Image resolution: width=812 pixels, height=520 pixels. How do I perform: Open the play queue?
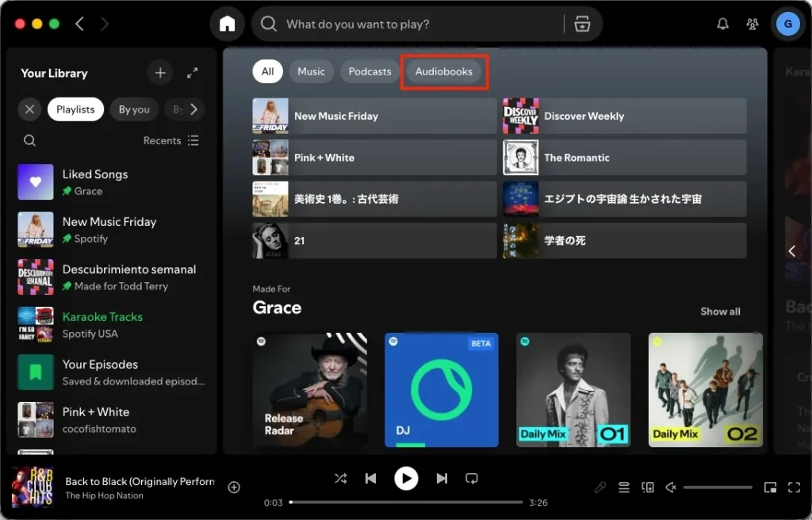click(623, 487)
